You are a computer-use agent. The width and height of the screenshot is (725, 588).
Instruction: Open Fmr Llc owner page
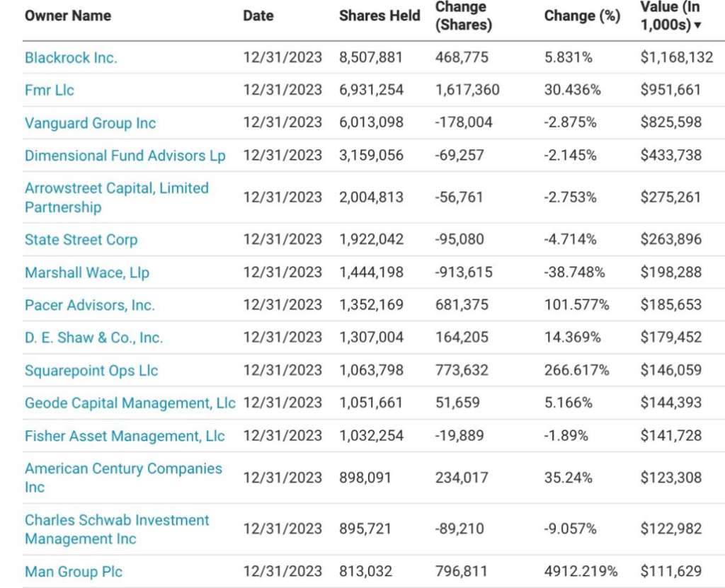tap(50, 90)
